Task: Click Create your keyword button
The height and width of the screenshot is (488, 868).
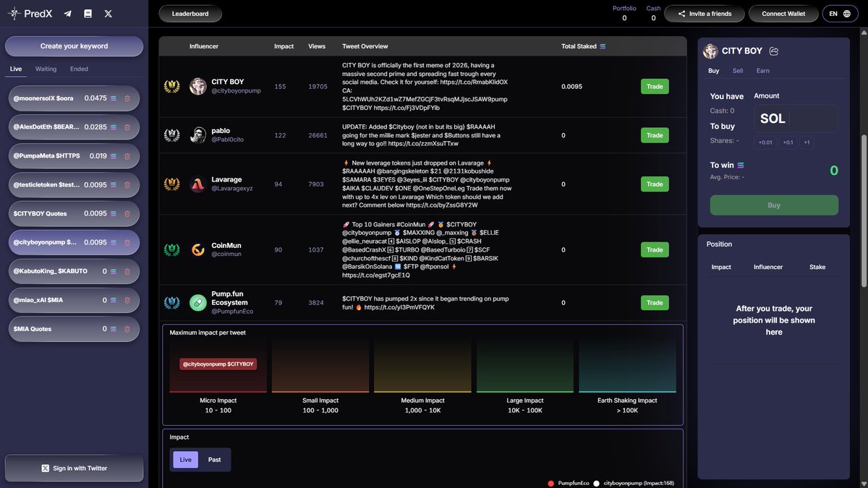Action: (x=74, y=46)
